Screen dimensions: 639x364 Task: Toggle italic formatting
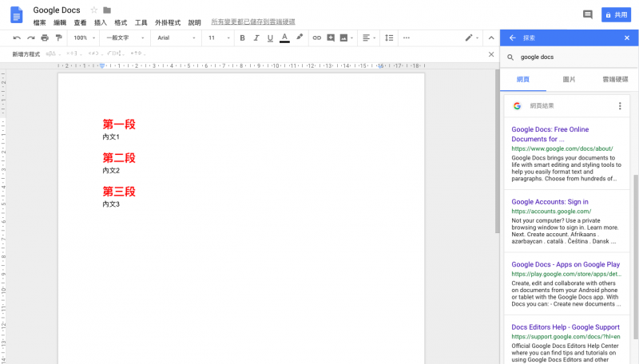coord(256,38)
